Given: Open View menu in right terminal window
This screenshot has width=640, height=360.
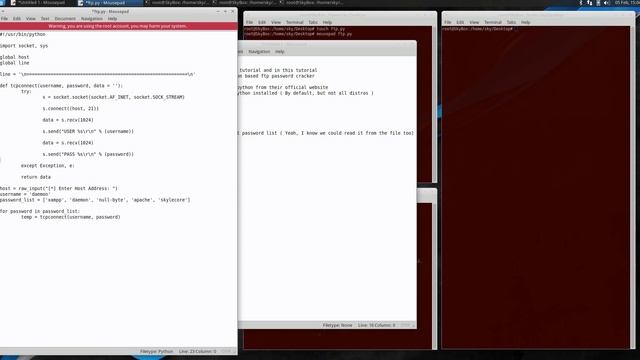Looking at the screenshot, I should (x=474, y=22).
